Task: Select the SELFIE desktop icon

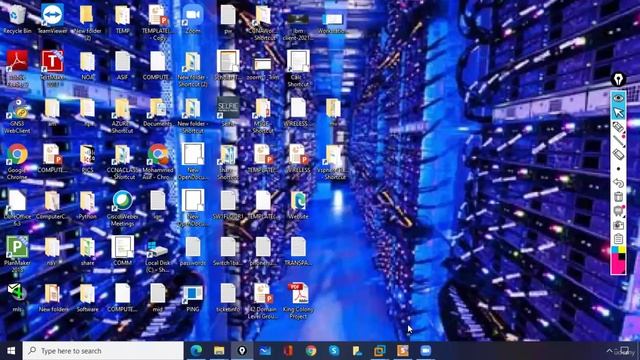Action: pyautogui.click(x=228, y=112)
